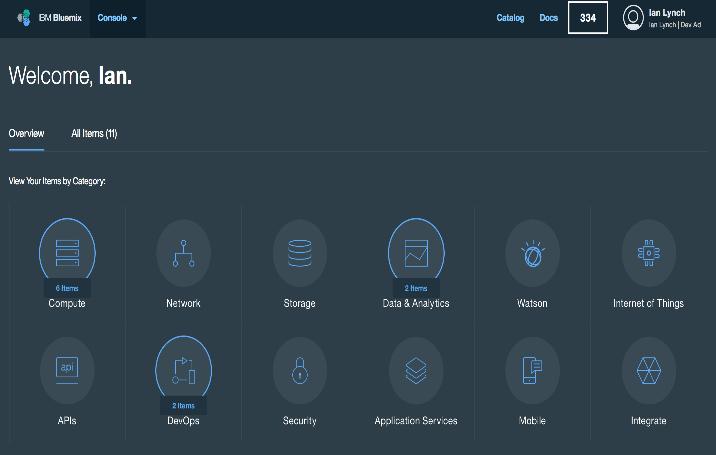Open the Security padlock icon
Screen dimensions: 716x455
(x=300, y=370)
